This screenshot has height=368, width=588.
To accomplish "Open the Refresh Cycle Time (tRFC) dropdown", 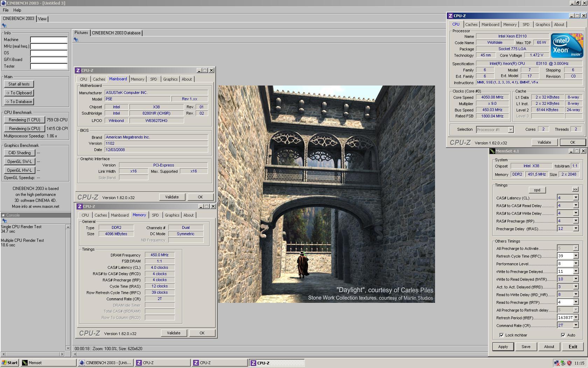I will [x=575, y=256].
